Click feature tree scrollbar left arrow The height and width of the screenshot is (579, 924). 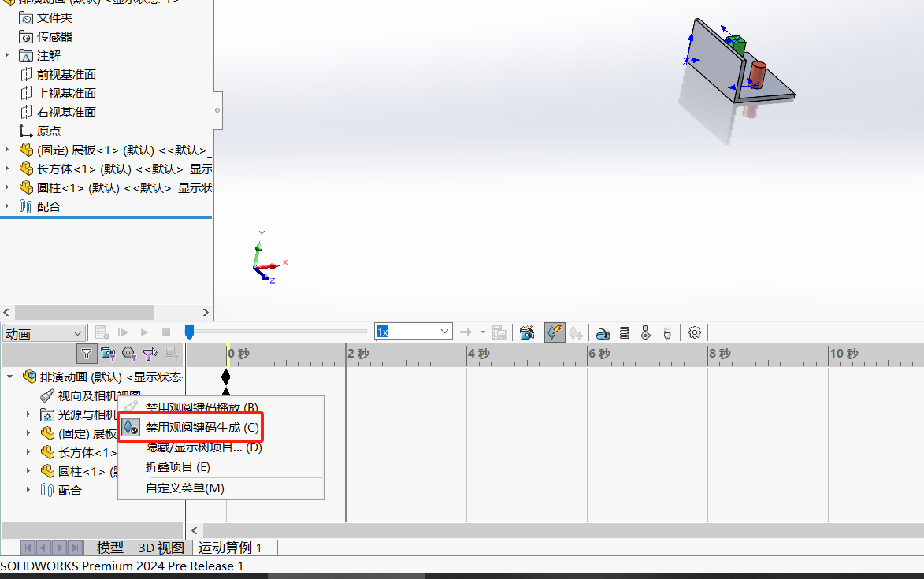pos(6,312)
